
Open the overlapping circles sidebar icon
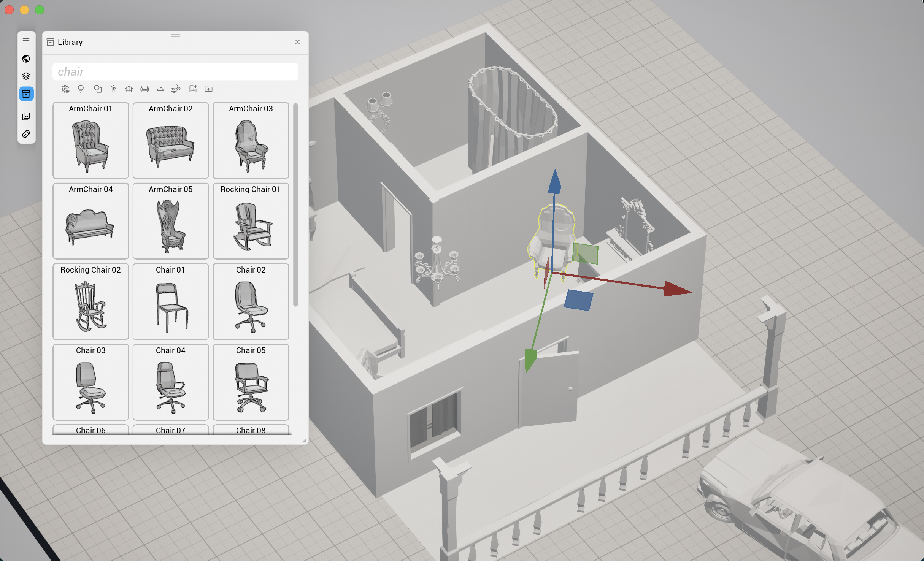(26, 134)
